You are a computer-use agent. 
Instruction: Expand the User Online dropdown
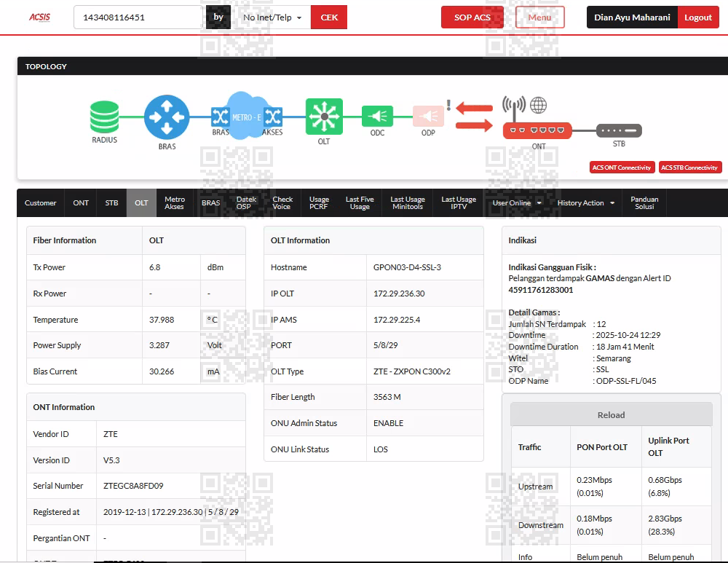(517, 203)
